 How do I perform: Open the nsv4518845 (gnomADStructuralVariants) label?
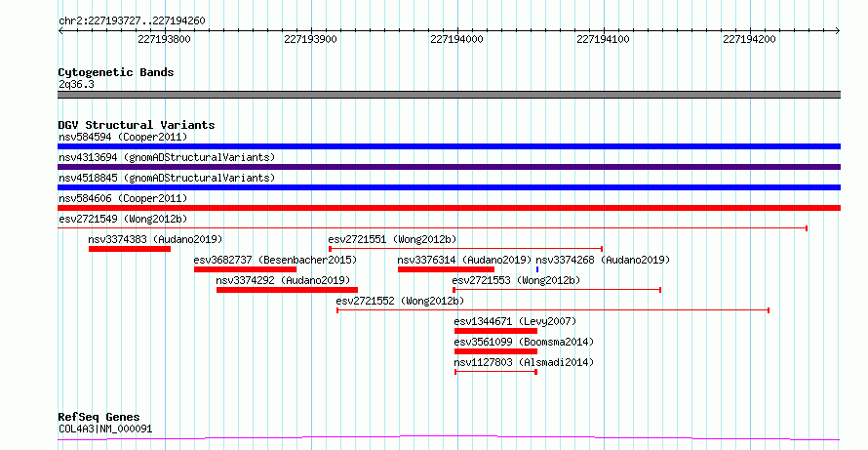tap(167, 178)
